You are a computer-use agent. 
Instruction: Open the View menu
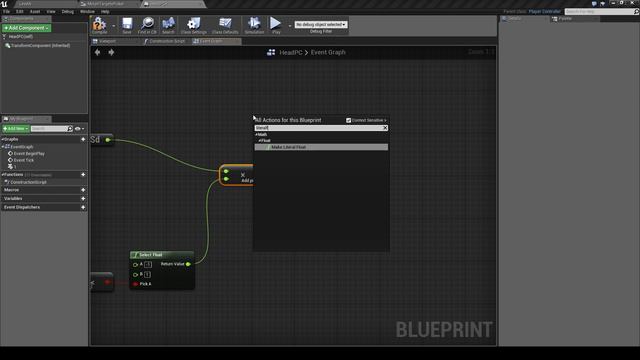coord(51,11)
